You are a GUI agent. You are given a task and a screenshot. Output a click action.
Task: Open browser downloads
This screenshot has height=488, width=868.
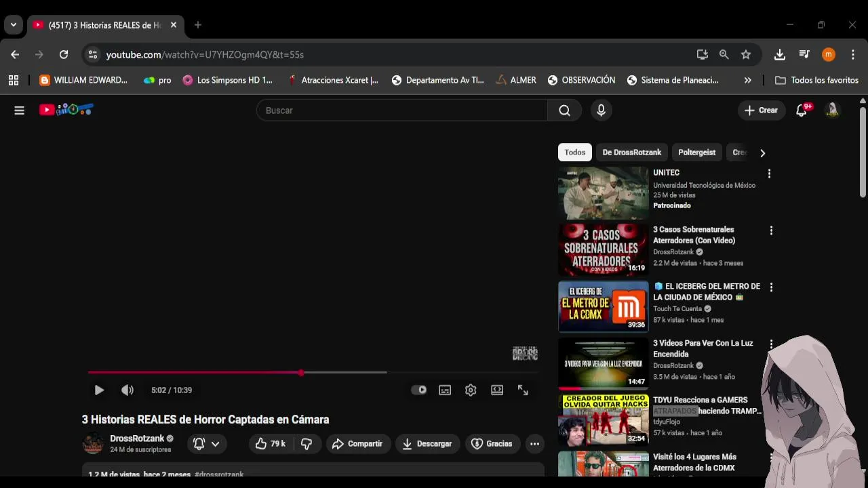tap(780, 55)
